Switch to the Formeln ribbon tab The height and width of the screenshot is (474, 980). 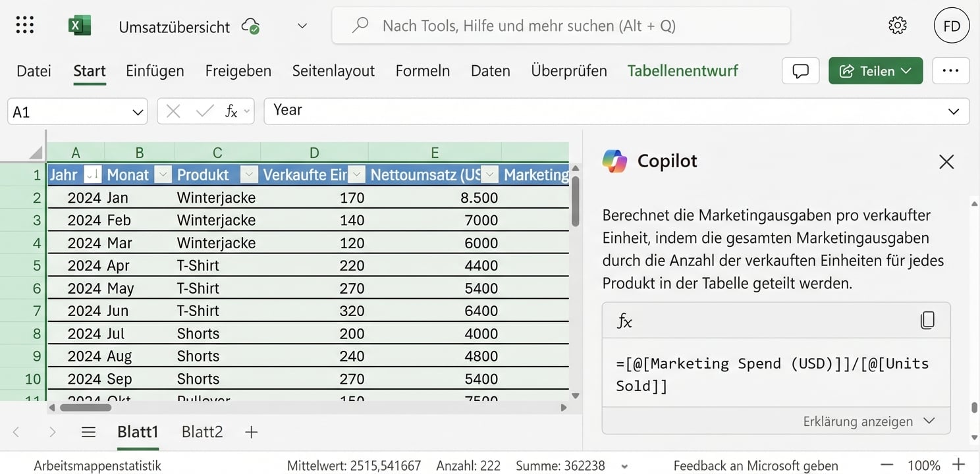pos(422,70)
